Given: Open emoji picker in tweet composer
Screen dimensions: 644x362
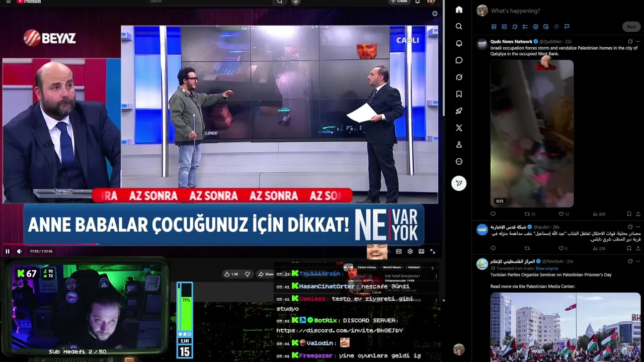Looking at the screenshot, I should [535, 27].
